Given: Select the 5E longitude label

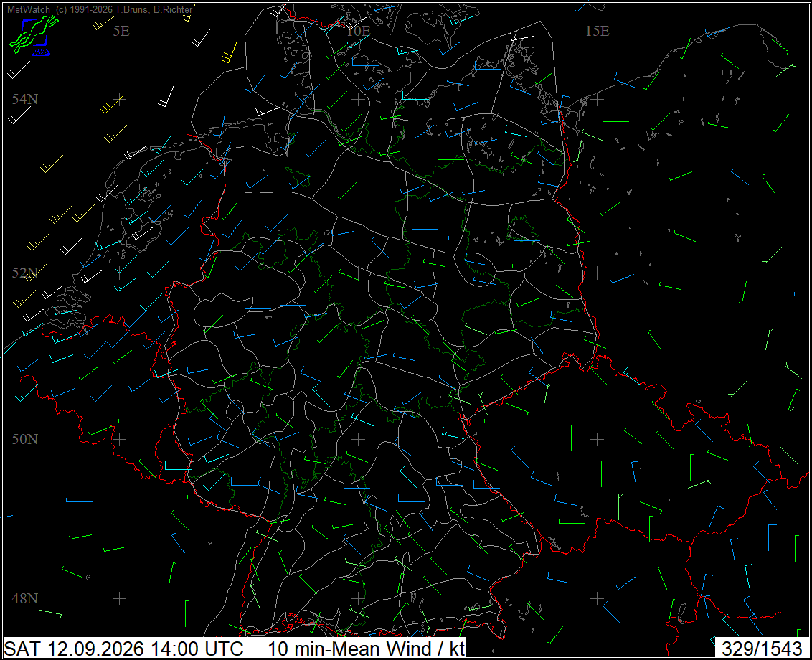Looking at the screenshot, I should click(121, 31).
